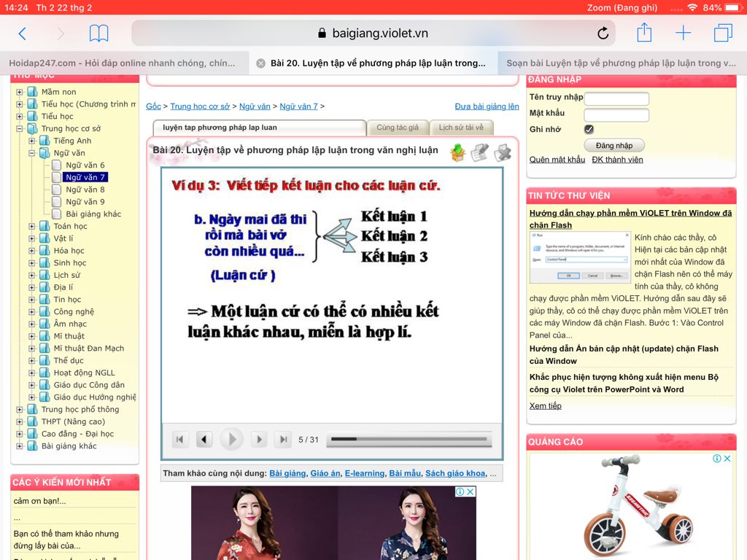Click the puzzle piece icon beside lesson title
The width and height of the screenshot is (747, 560).
[x=502, y=152]
